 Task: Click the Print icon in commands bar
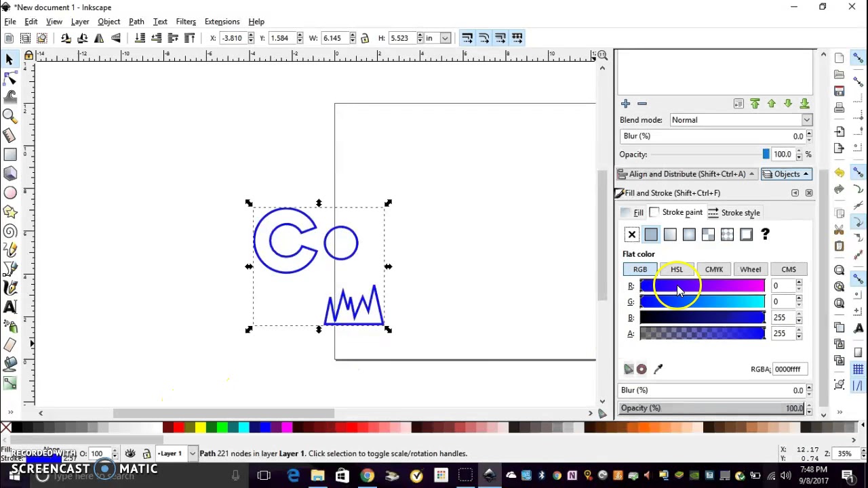pyautogui.click(x=840, y=107)
